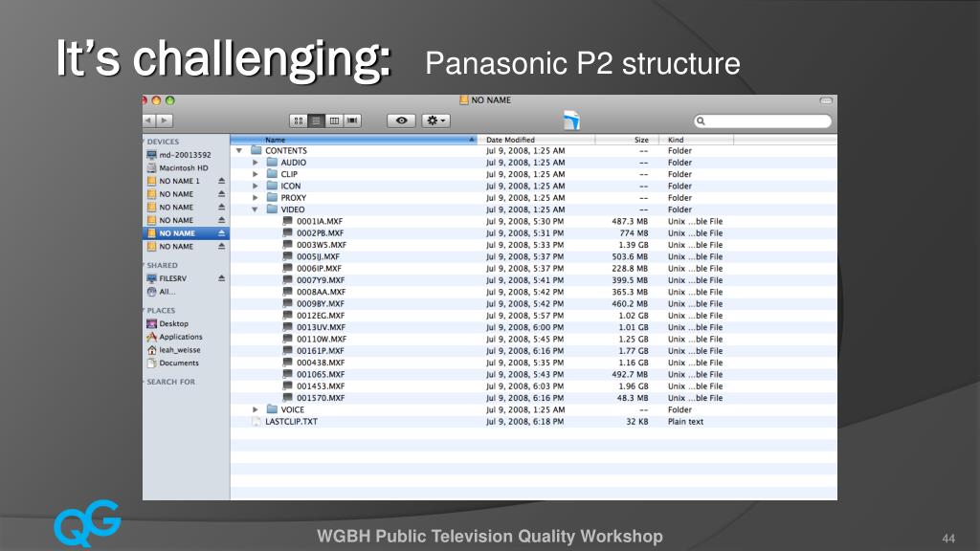Select file 0013UV.MXF

(322, 327)
